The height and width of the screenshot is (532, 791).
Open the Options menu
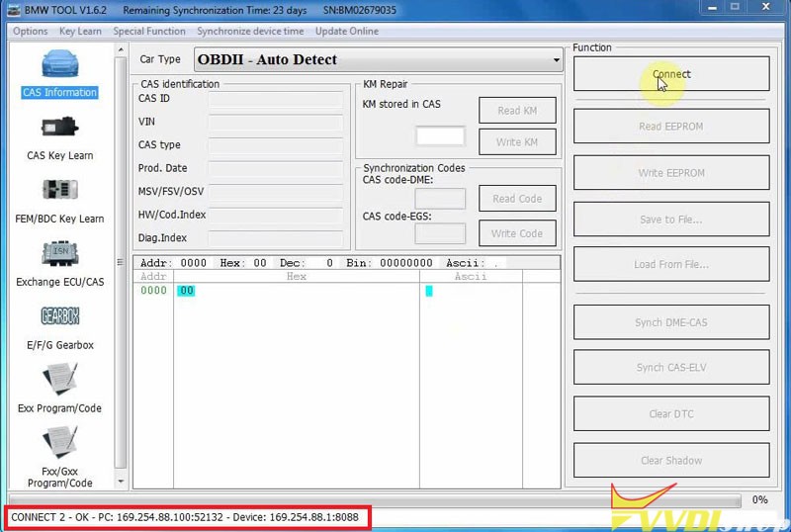click(x=31, y=32)
